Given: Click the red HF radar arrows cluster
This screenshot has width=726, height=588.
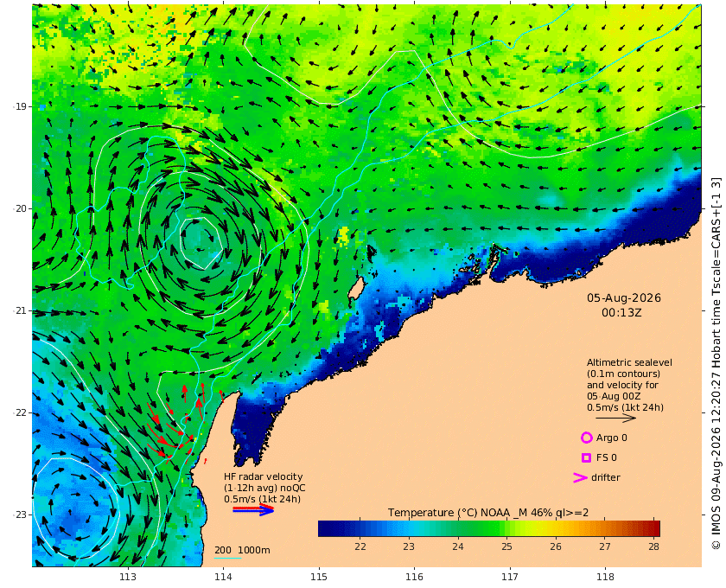Looking at the screenshot, I should pyautogui.click(x=178, y=424).
